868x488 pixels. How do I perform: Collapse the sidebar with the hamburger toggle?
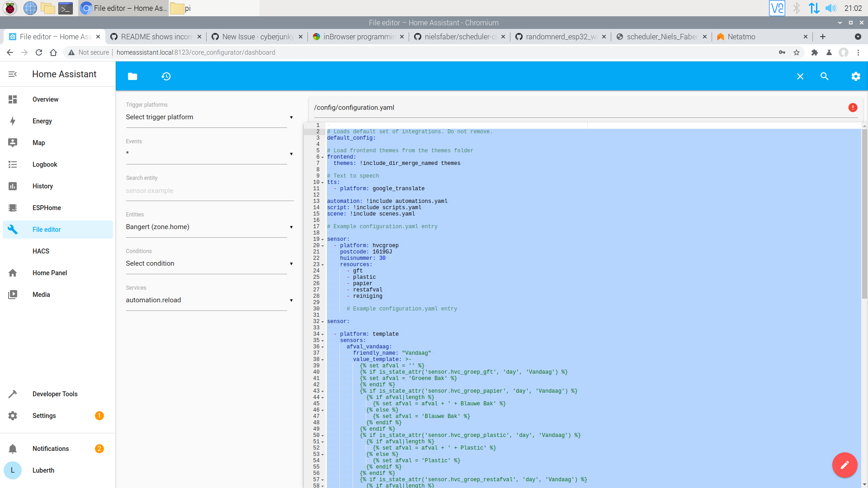[13, 74]
